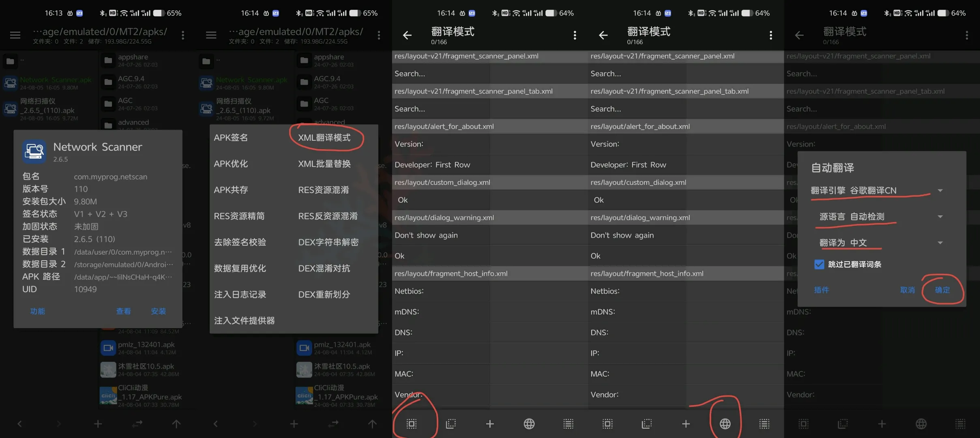
Task: Tap 取消 in the 自动翻译 dialog
Action: pos(907,290)
